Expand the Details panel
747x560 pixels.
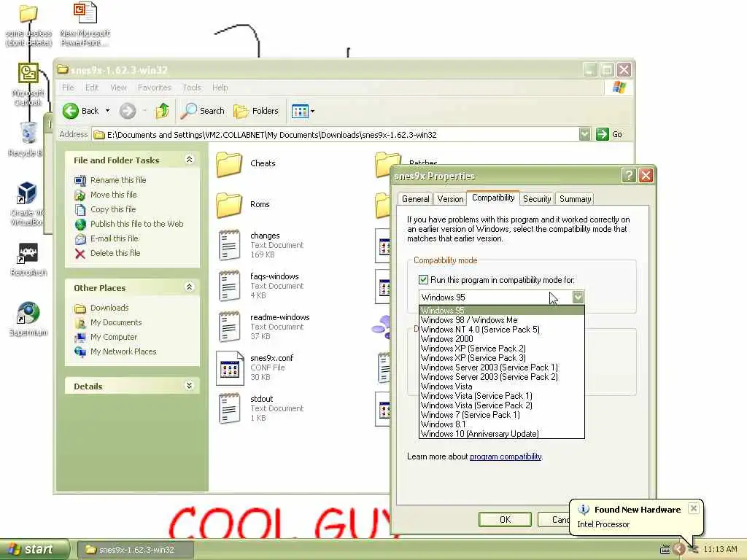189,385
